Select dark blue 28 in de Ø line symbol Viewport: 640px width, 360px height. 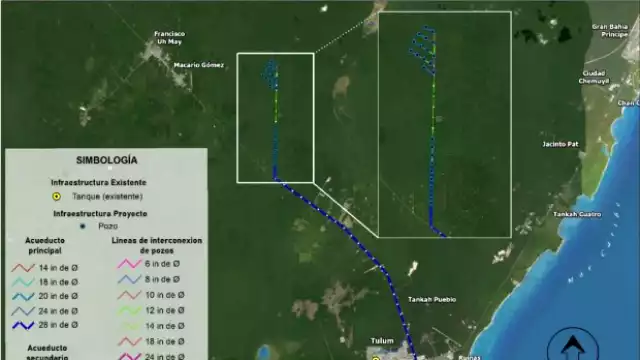(23, 325)
